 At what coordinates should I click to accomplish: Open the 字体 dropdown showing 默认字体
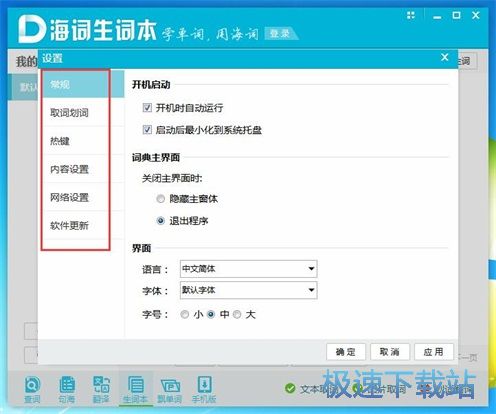[x=248, y=290]
